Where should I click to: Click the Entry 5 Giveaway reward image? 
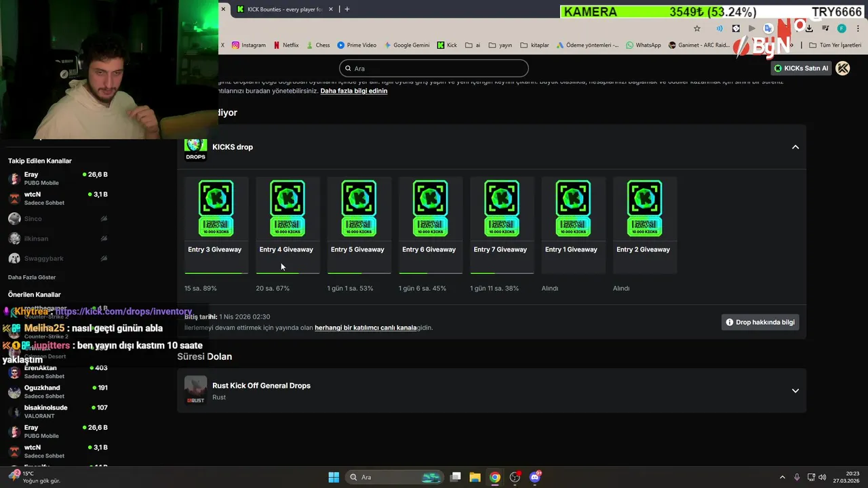359,208
